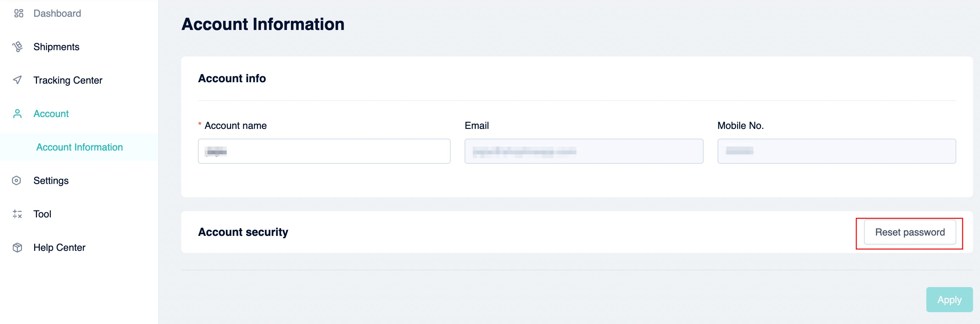Open Dashboard from the sidebar
This screenshot has width=980, height=324.
click(x=57, y=13)
